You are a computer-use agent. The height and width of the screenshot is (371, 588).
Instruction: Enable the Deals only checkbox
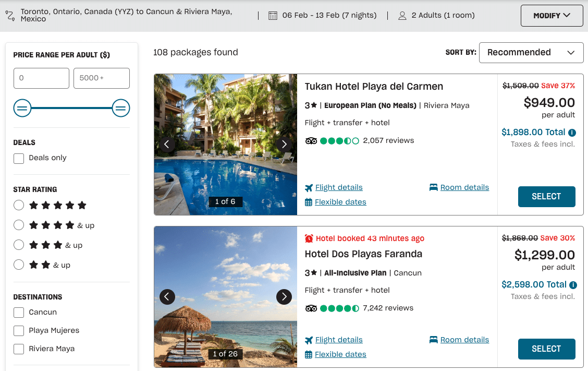[19, 158]
